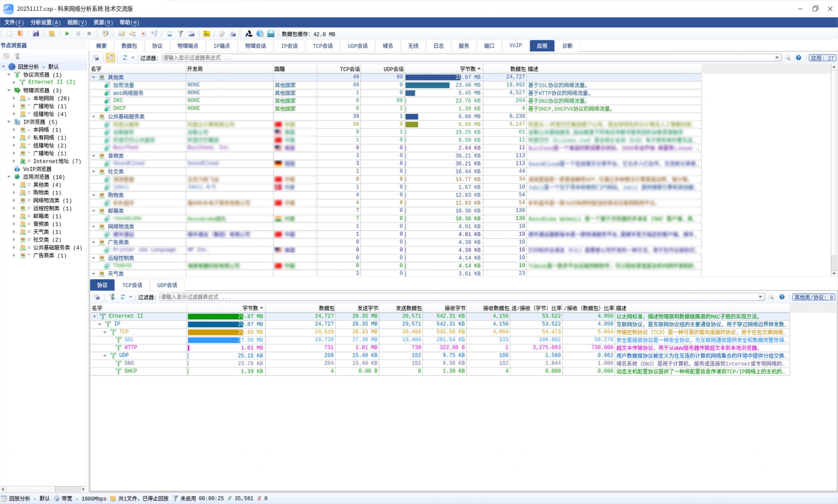Click the stop playback button in the toolbar
This screenshot has width=838, height=504.
(x=89, y=34)
